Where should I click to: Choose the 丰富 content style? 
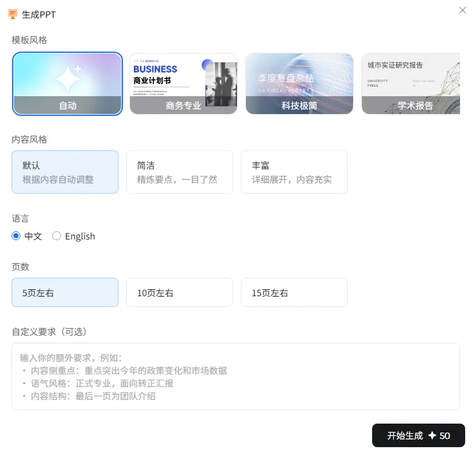[x=294, y=172]
